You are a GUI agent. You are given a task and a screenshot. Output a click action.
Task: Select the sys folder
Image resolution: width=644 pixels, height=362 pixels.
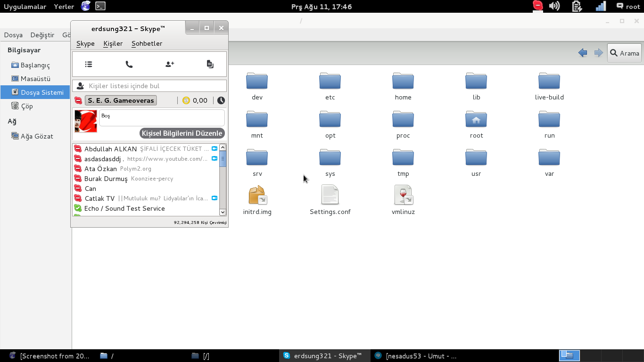tap(330, 163)
